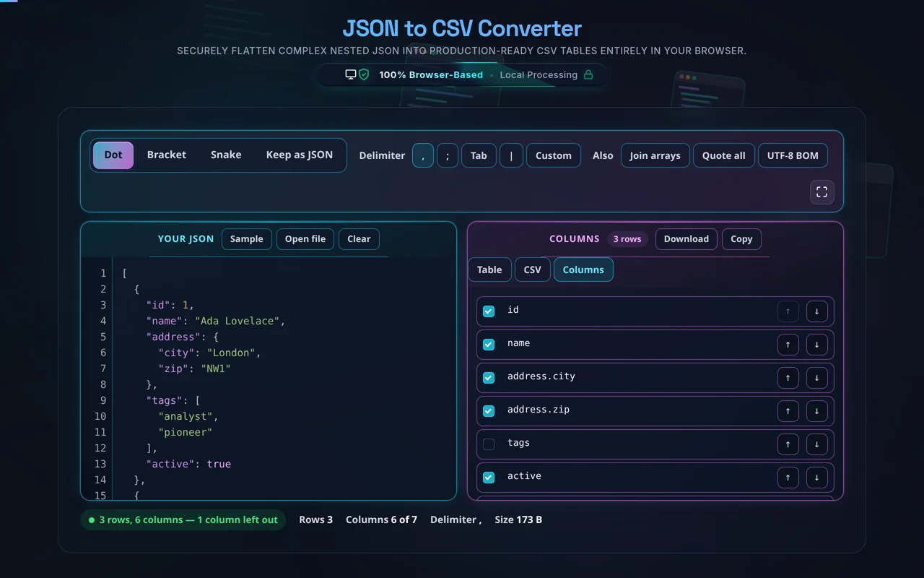Move address.zip column up
This screenshot has height=578, width=924.
click(788, 411)
